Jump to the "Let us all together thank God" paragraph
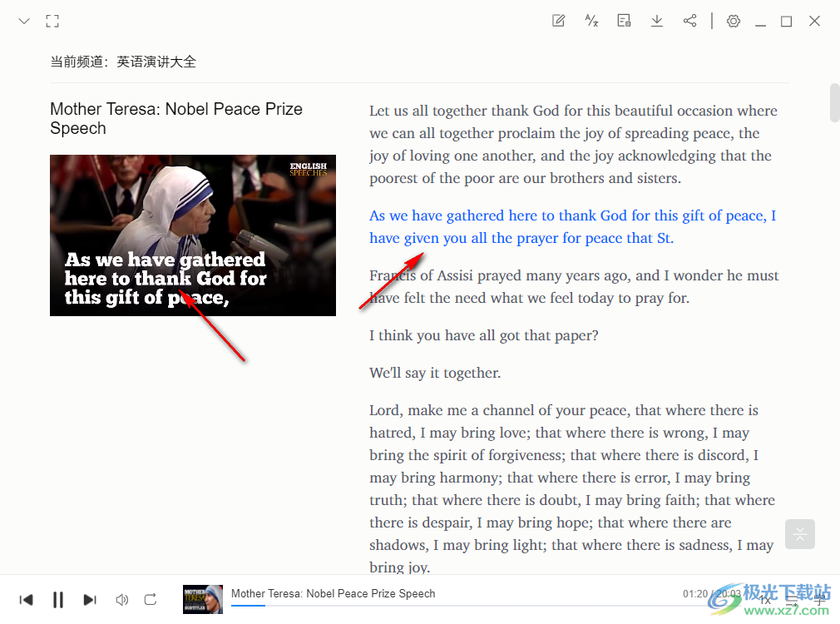The height and width of the screenshot is (624, 840). point(573,144)
